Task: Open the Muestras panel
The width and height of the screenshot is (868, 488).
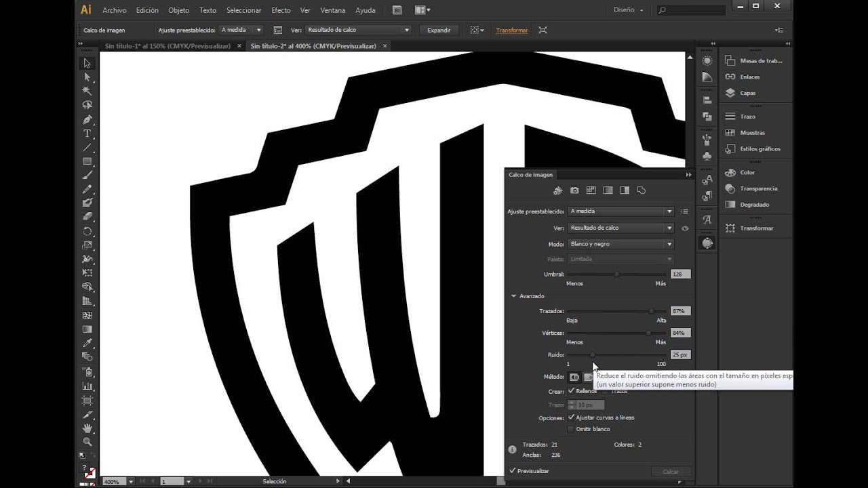Action: tap(753, 132)
